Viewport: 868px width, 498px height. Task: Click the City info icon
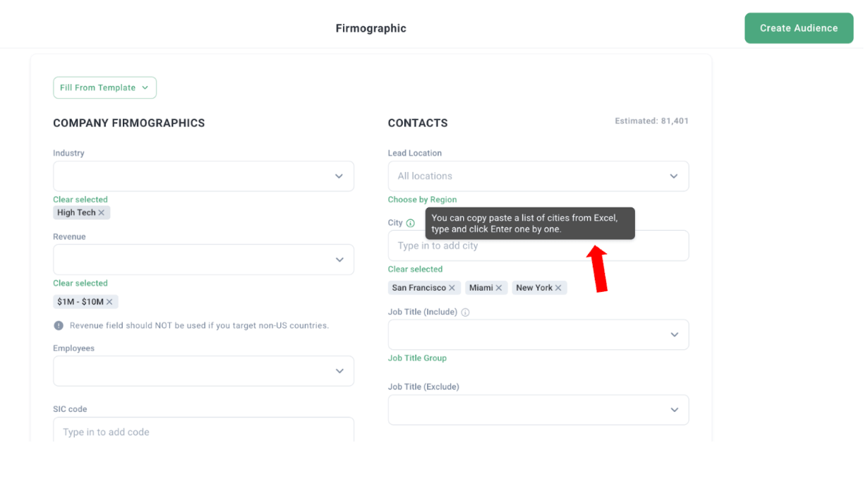point(411,223)
